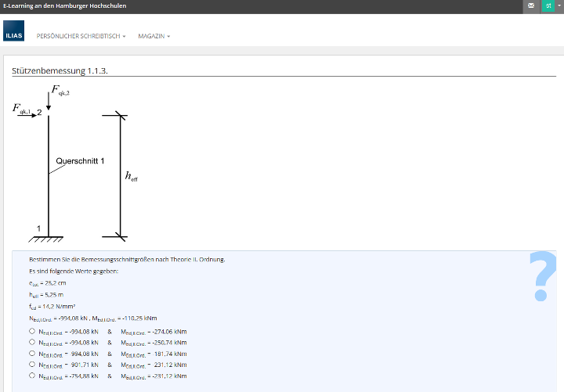Click the h_eff dimension line label
Image resolution: width=564 pixels, height=392 pixels.
click(x=131, y=177)
